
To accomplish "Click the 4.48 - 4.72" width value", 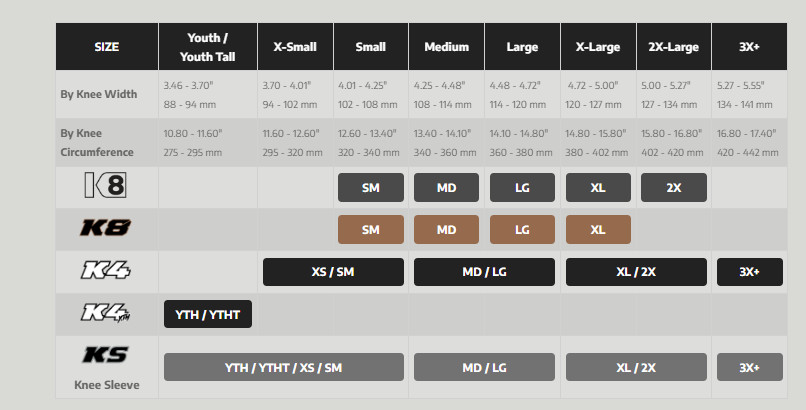I will click(515, 85).
